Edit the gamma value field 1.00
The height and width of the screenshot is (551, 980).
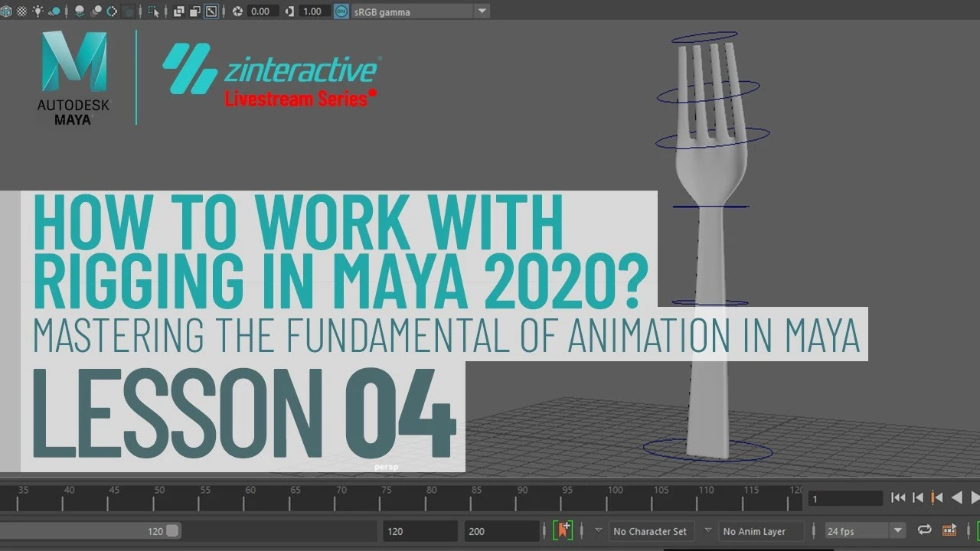click(315, 11)
